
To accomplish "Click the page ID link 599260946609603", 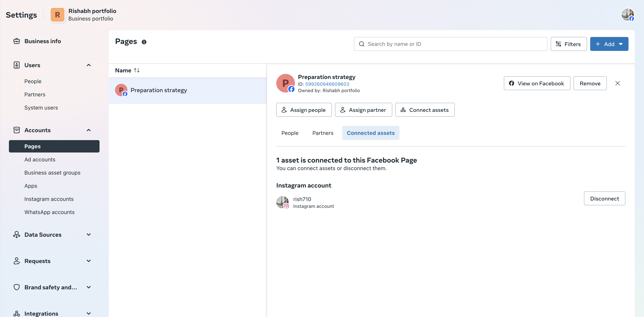I will tap(327, 84).
